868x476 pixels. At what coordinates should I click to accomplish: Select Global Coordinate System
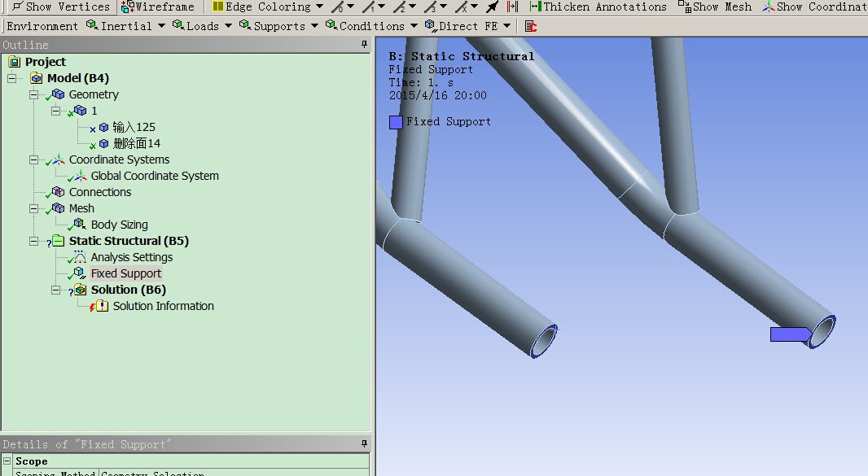click(155, 176)
